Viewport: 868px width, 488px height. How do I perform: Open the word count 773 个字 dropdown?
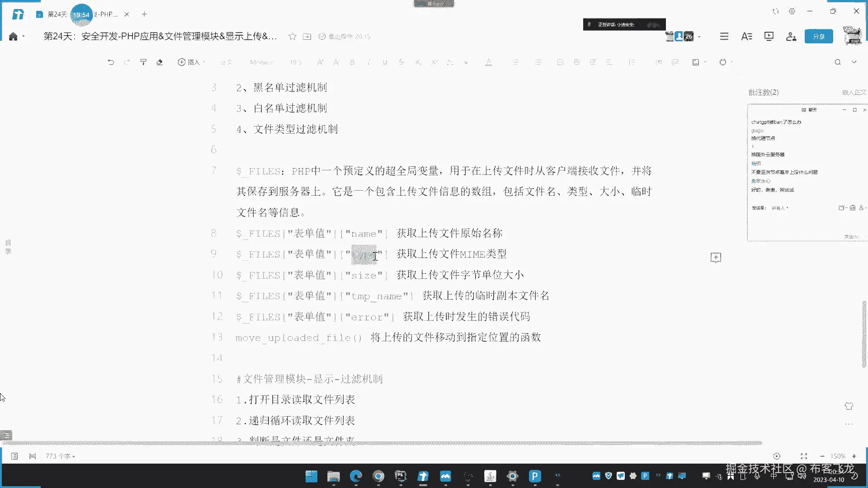click(60, 456)
